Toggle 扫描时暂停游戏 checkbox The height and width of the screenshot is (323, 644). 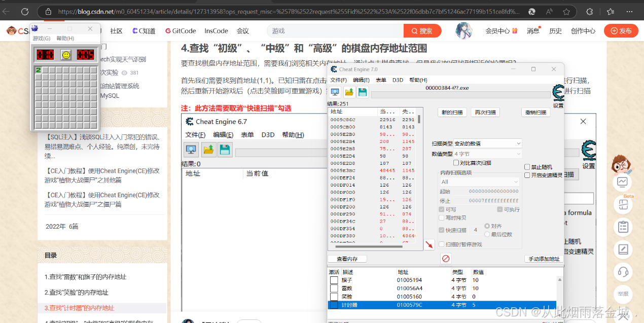(442, 244)
